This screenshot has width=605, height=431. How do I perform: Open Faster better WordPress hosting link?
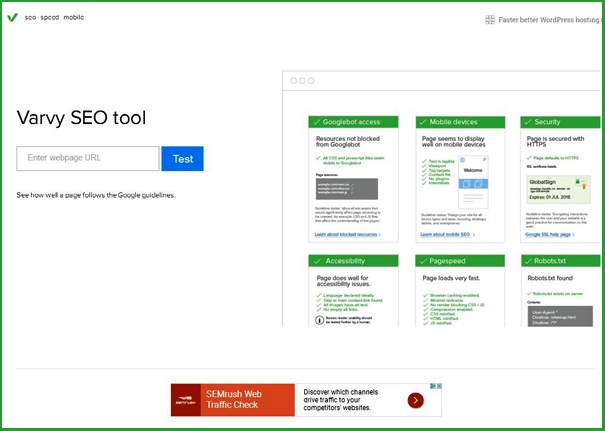click(549, 20)
